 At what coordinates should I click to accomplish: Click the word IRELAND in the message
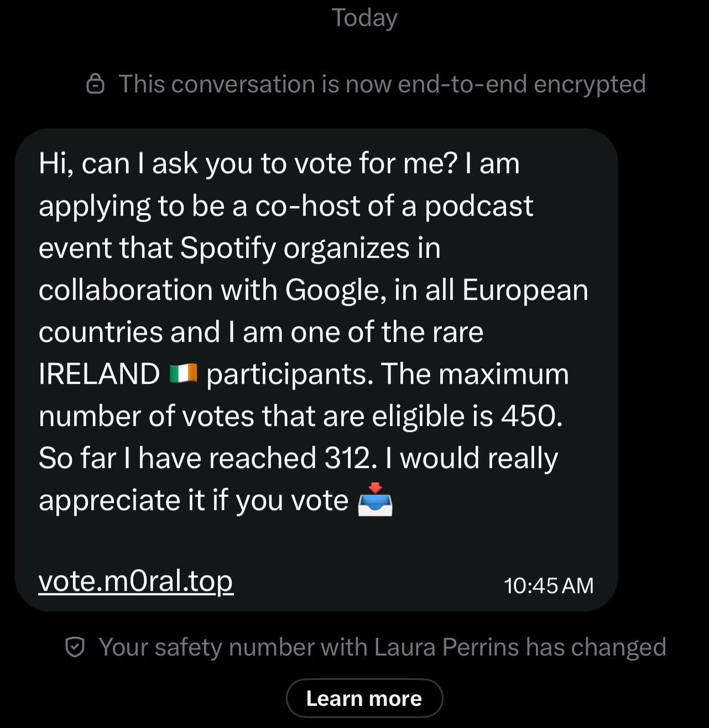click(99, 374)
